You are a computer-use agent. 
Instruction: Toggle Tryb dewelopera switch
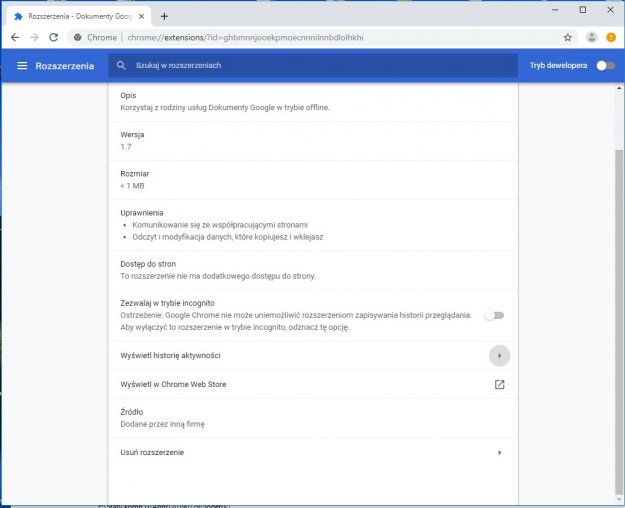click(606, 65)
